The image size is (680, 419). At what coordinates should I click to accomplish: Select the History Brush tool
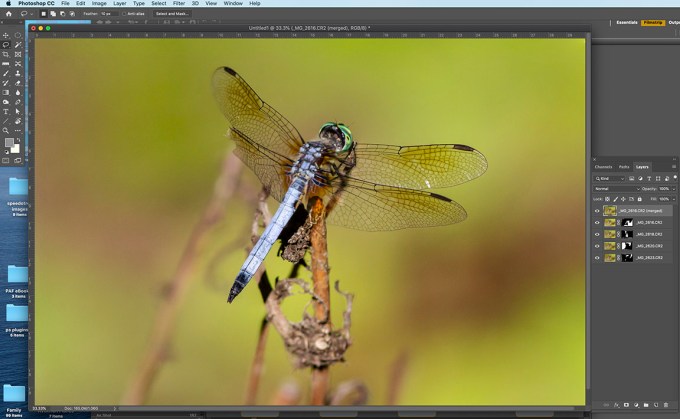(x=6, y=83)
